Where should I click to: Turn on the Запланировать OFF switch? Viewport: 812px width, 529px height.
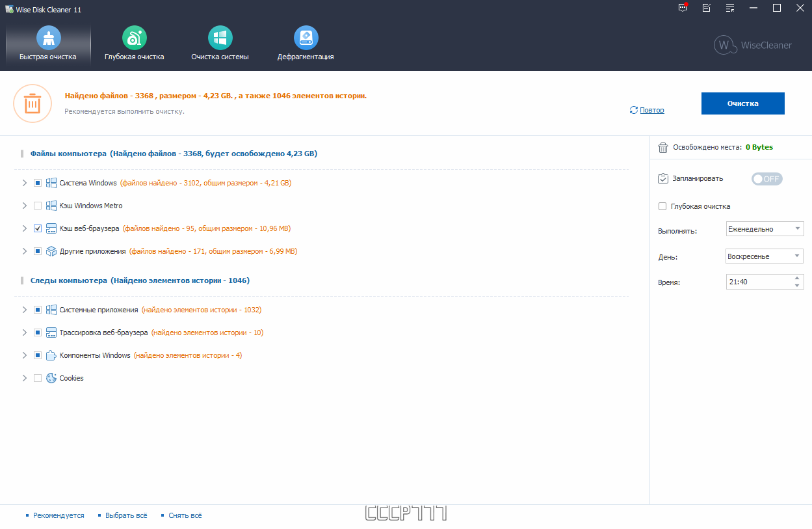[x=767, y=179]
